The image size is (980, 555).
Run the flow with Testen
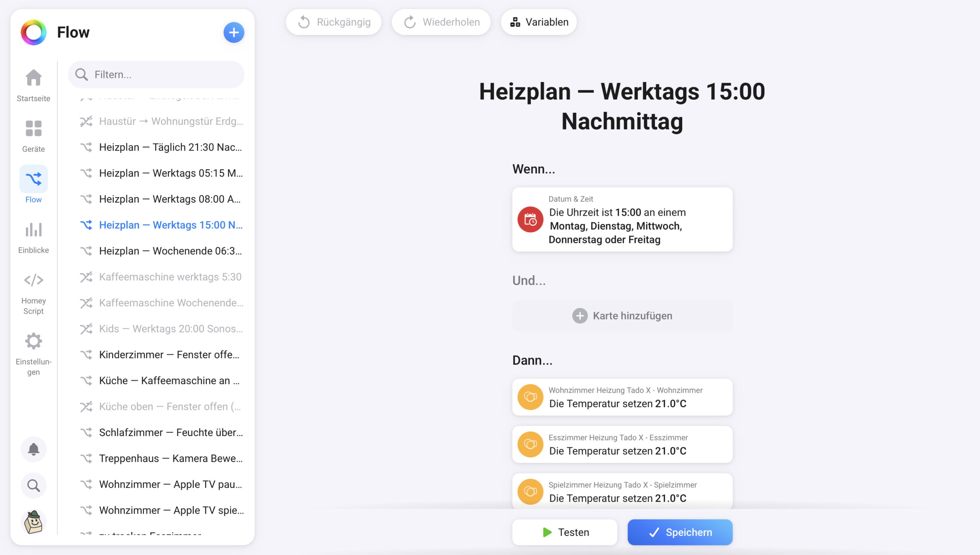click(x=565, y=532)
